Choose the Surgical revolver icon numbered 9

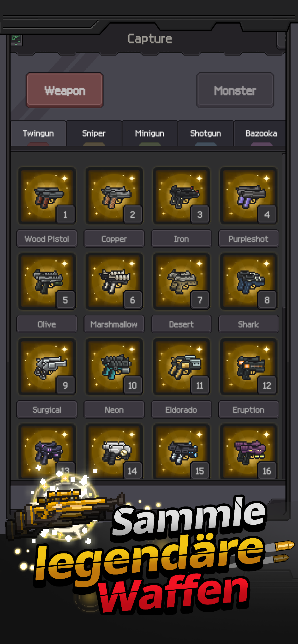click(47, 367)
